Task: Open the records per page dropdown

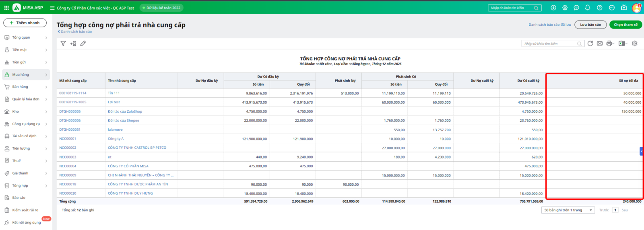Action: [568, 210]
